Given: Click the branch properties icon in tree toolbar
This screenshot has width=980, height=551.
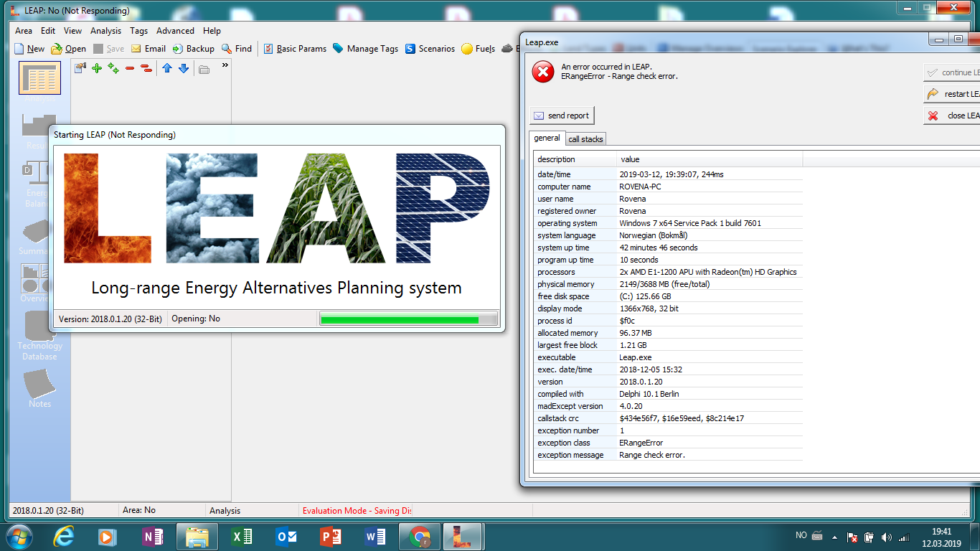Looking at the screenshot, I should pos(80,68).
